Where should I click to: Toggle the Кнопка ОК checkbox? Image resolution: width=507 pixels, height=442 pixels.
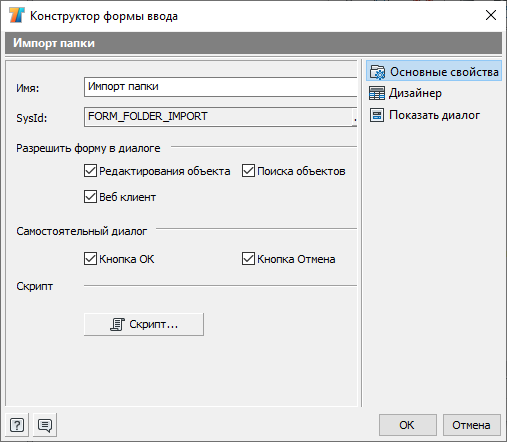point(90,259)
